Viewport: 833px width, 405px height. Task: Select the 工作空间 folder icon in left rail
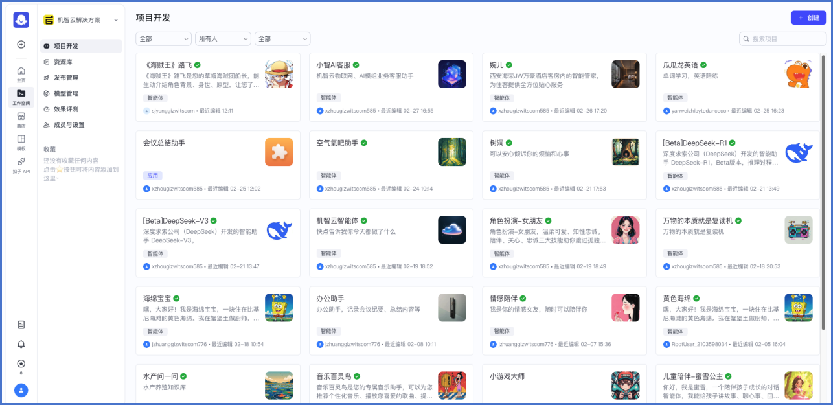21,94
